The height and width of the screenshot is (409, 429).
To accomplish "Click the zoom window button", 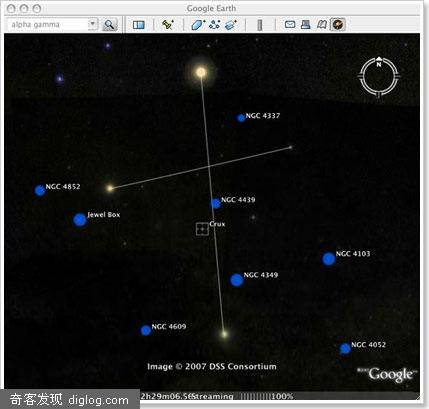I will click(37, 8).
